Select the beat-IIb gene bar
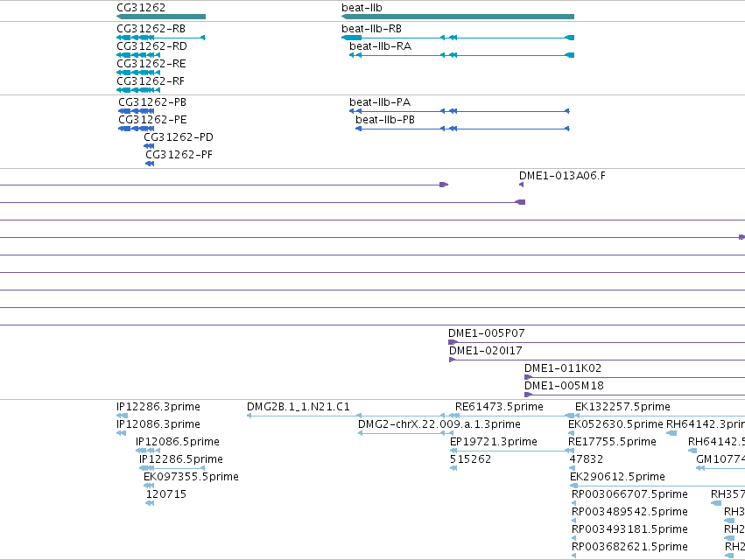This screenshot has width=745, height=560. [x=458, y=17]
